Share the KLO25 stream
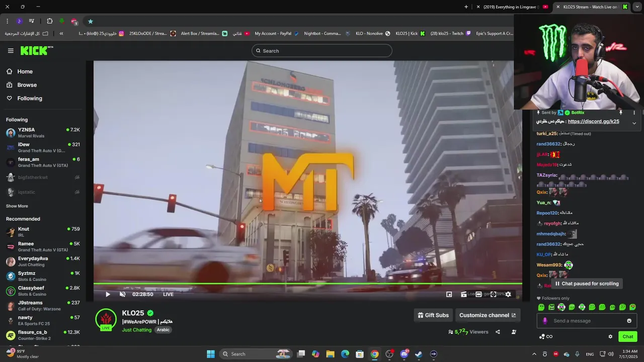 pyautogui.click(x=498, y=332)
